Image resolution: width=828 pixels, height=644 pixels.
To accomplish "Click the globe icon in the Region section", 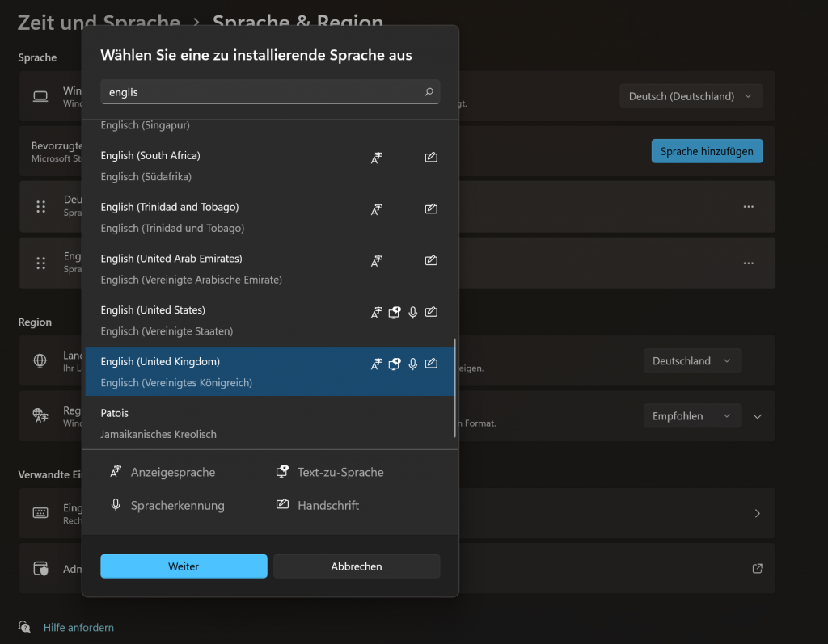I will point(40,360).
